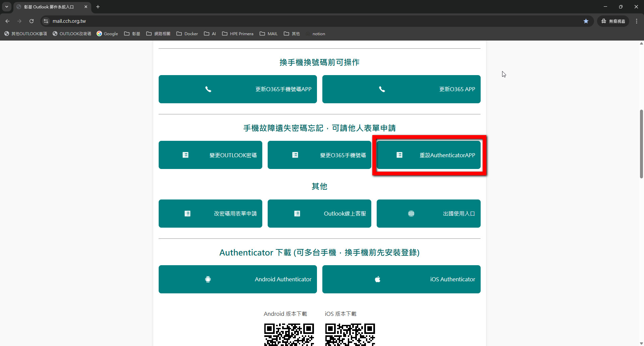The height and width of the screenshot is (346, 644).
Task: Open the Google bookmark
Action: [107, 34]
